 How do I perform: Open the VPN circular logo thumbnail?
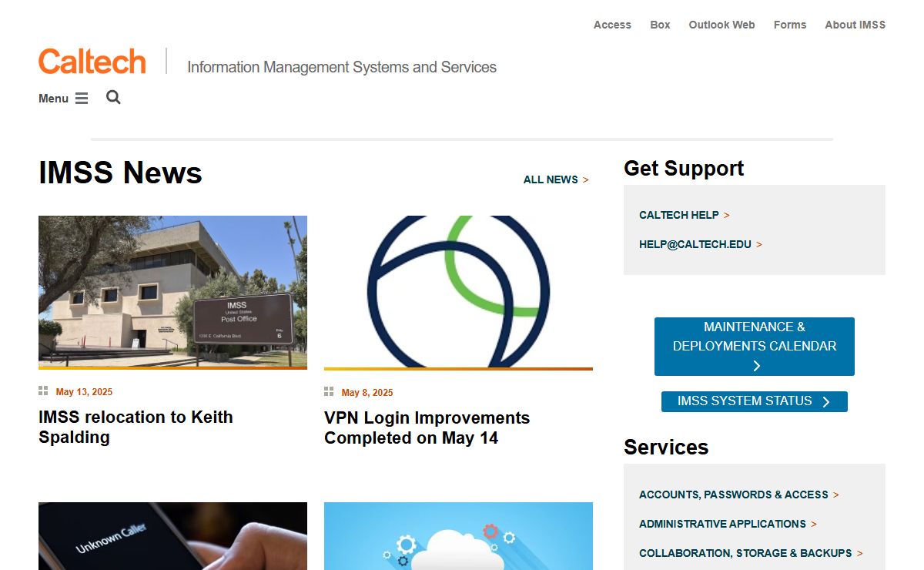click(458, 293)
